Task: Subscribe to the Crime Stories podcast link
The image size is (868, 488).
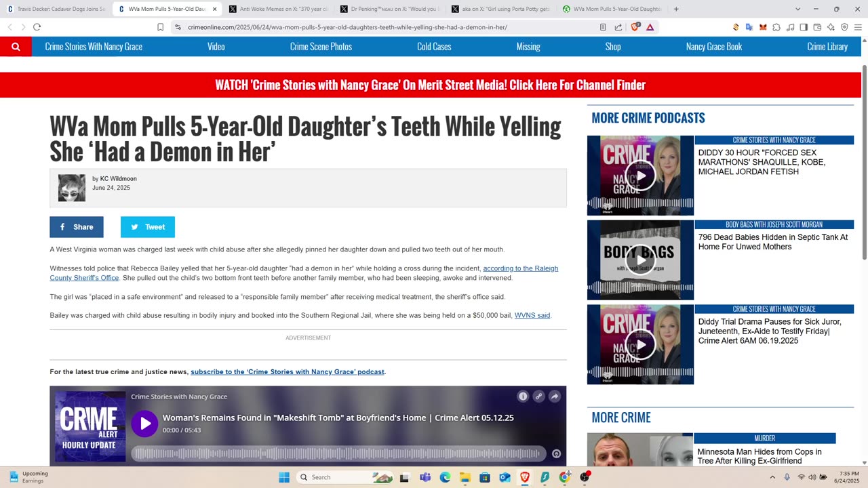Action: point(288,371)
